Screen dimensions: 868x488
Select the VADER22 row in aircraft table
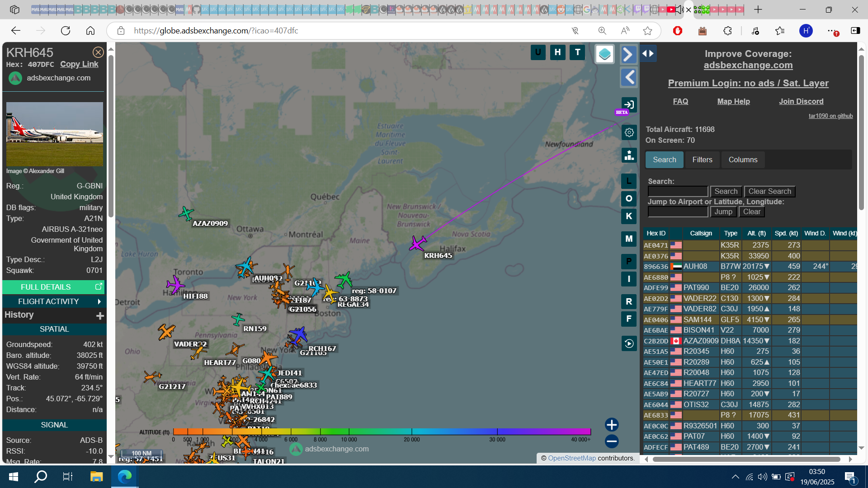pos(750,298)
